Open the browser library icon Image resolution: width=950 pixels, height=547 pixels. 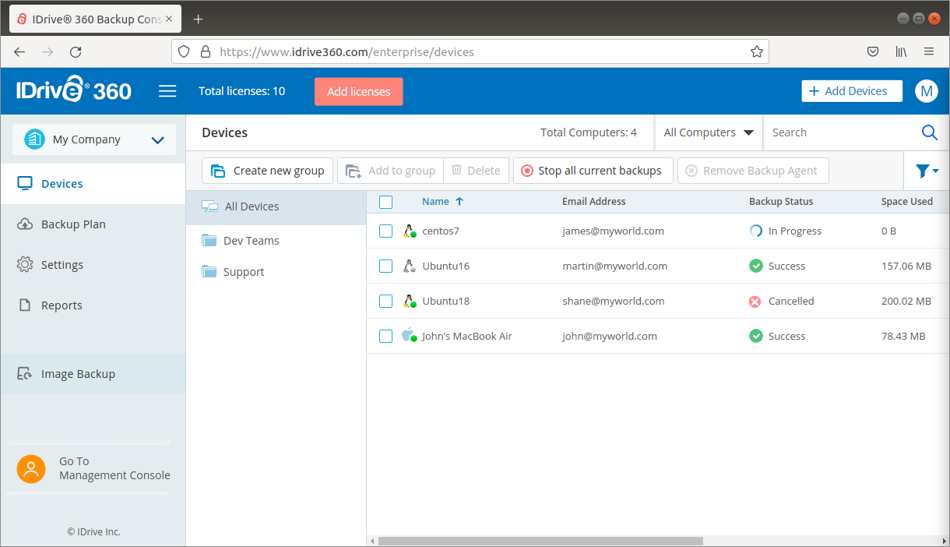[x=901, y=51]
